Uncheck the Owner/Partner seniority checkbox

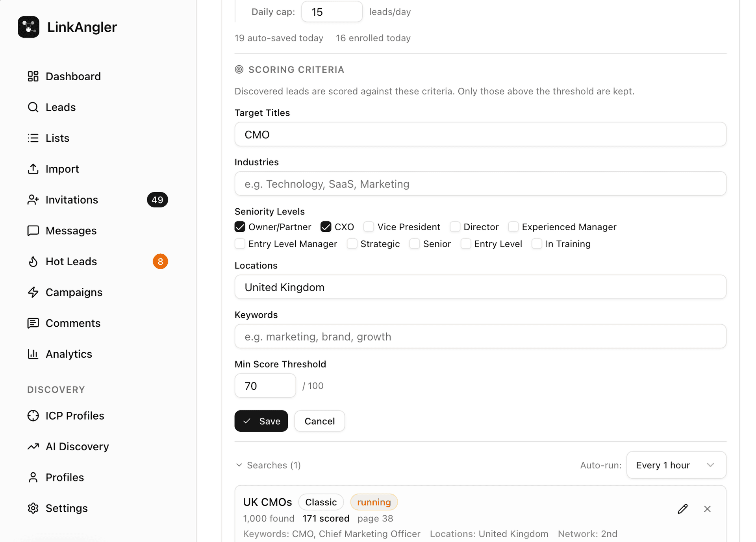coord(240,227)
